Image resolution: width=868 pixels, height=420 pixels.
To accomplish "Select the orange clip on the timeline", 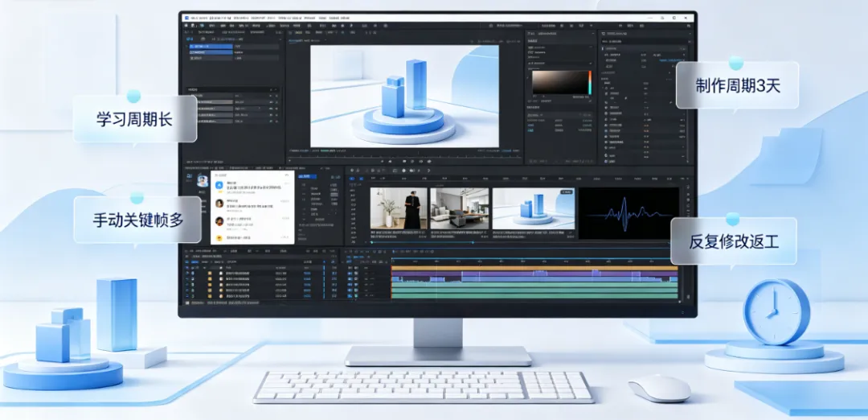I will [534, 268].
